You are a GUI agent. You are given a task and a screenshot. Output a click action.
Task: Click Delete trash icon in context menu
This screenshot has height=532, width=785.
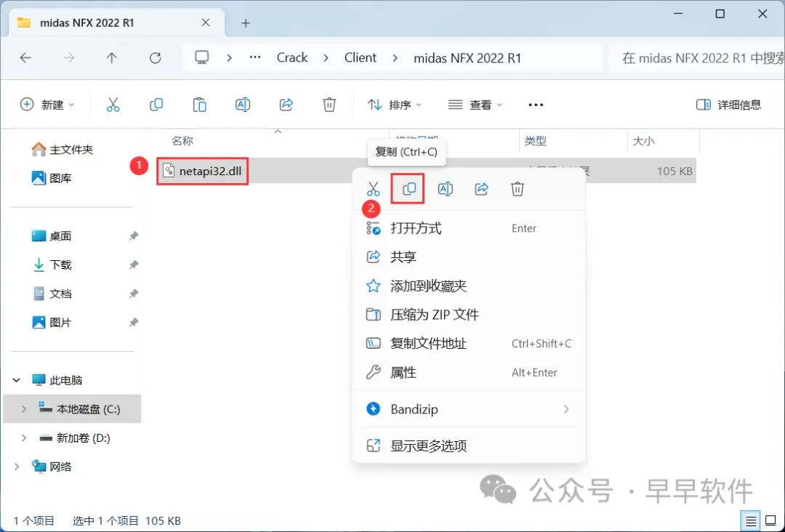(x=518, y=189)
